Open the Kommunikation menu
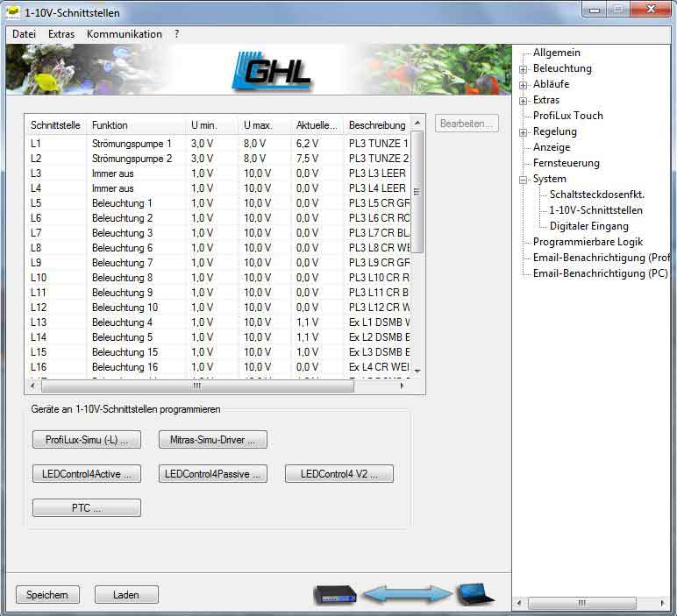Viewport: 677px width, 616px height. pyautogui.click(x=124, y=34)
